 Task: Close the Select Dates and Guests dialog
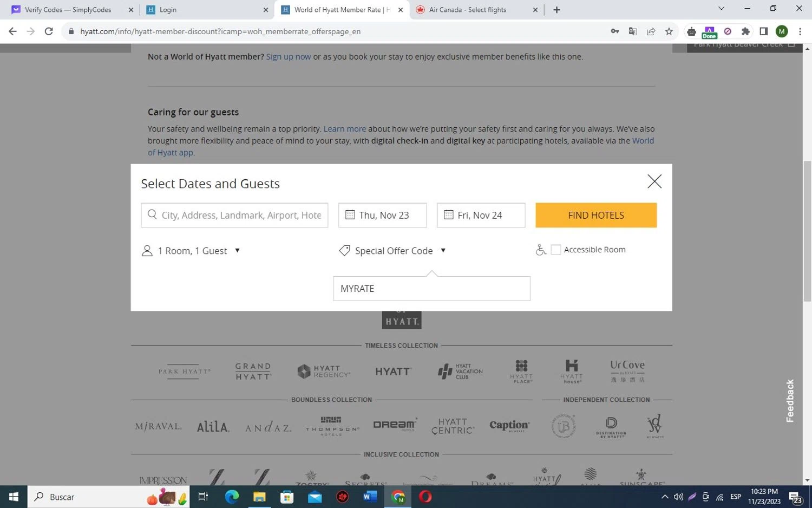pyautogui.click(x=654, y=181)
